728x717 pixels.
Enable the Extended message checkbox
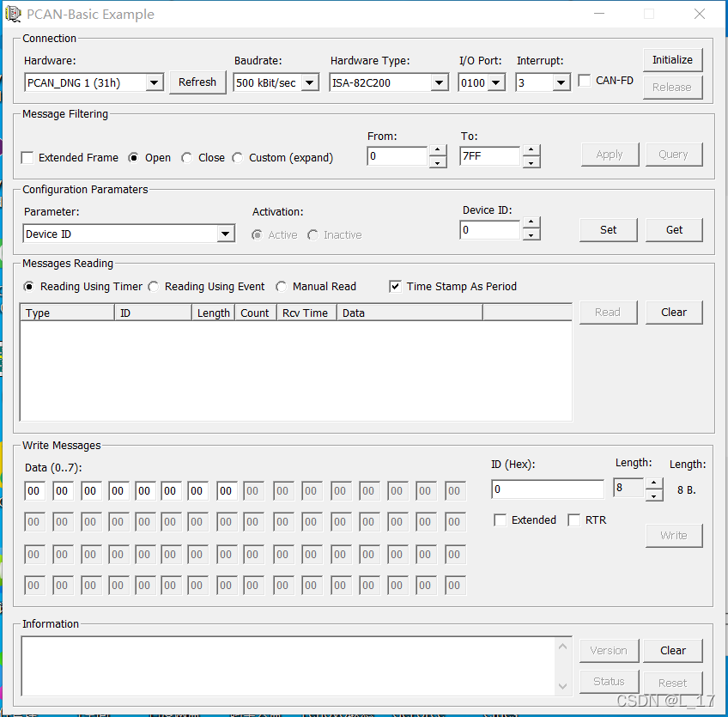point(500,520)
